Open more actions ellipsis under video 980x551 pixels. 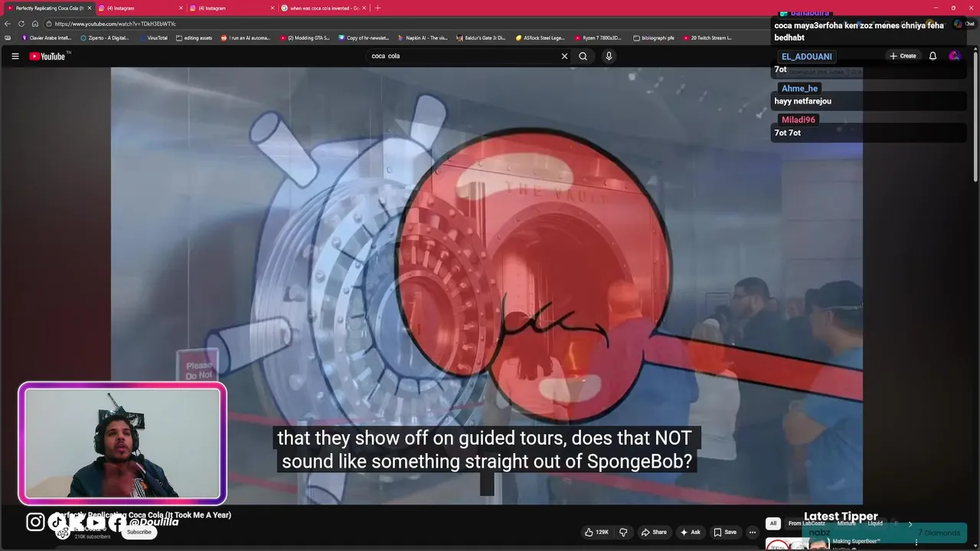pos(753,532)
